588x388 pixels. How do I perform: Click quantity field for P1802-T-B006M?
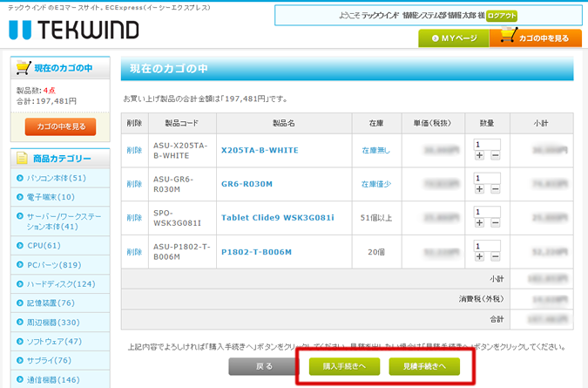click(487, 246)
